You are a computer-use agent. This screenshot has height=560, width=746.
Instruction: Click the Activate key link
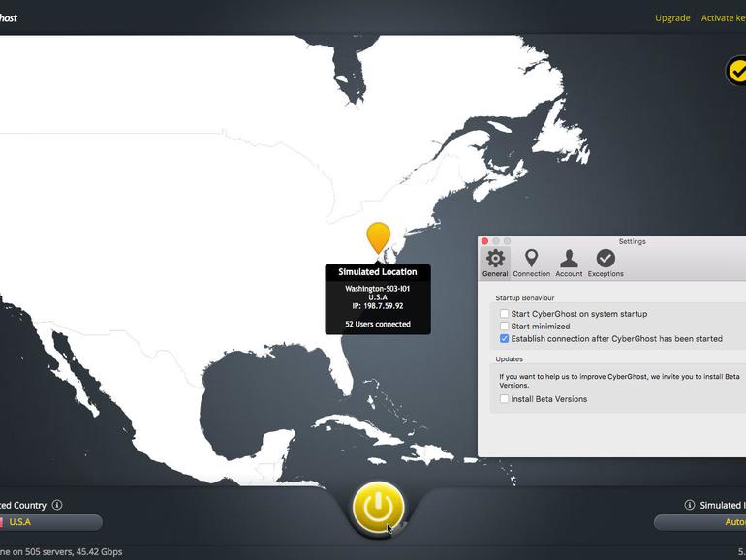pos(723,18)
